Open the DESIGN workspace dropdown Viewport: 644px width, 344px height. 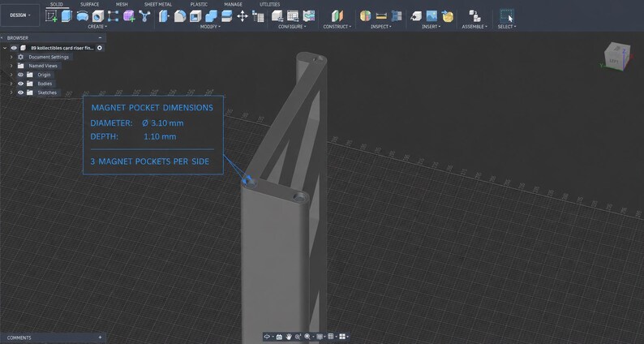coord(20,15)
